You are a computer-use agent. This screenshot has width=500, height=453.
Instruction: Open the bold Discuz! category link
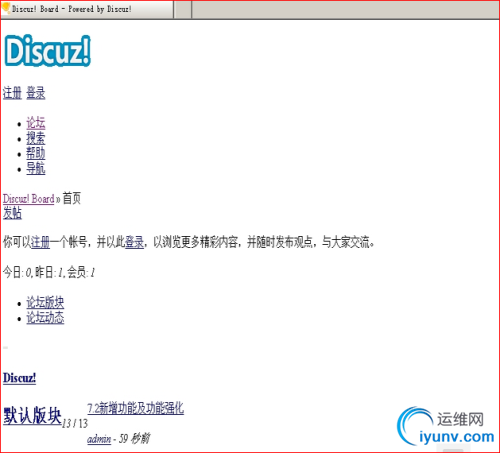click(x=19, y=378)
